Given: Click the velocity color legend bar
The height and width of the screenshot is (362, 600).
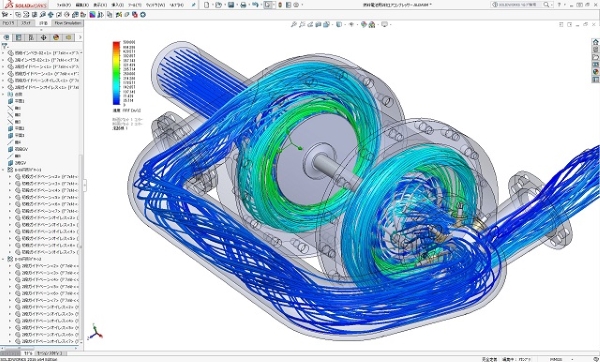Looking at the screenshot, I should coord(116,73).
